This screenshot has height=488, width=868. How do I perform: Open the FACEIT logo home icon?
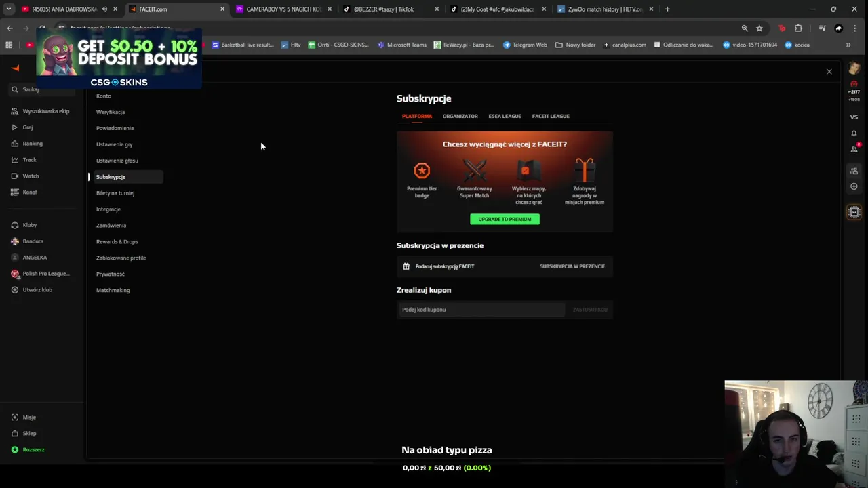tap(15, 68)
